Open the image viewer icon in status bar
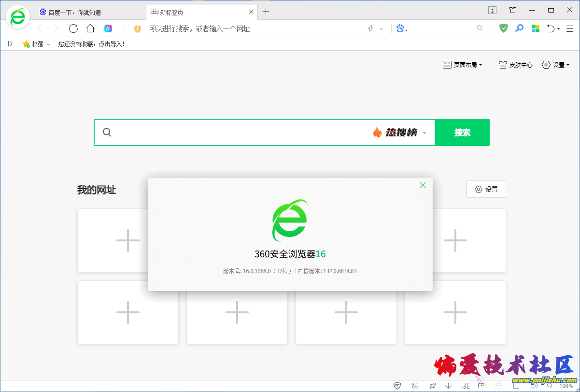The image size is (580, 392). (x=415, y=386)
